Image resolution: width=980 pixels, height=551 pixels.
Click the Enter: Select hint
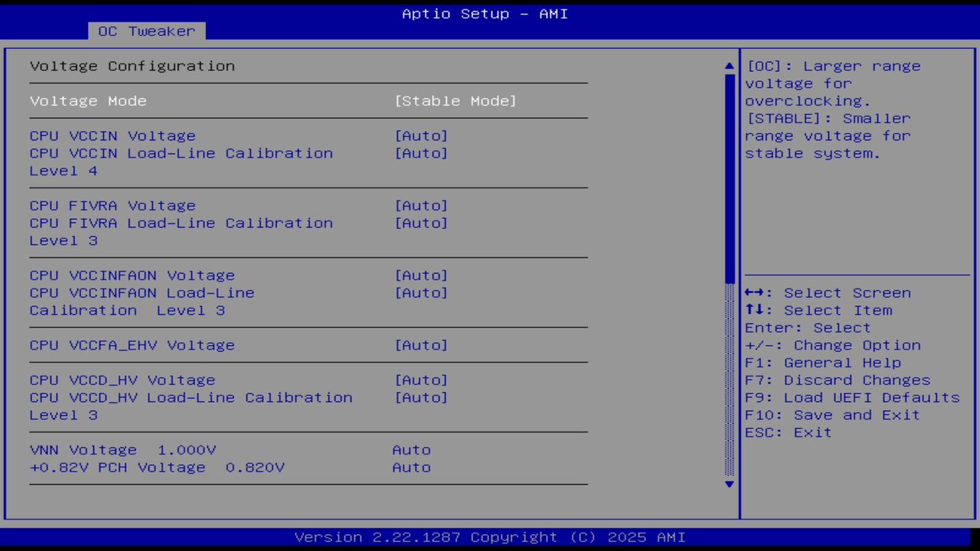808,328
